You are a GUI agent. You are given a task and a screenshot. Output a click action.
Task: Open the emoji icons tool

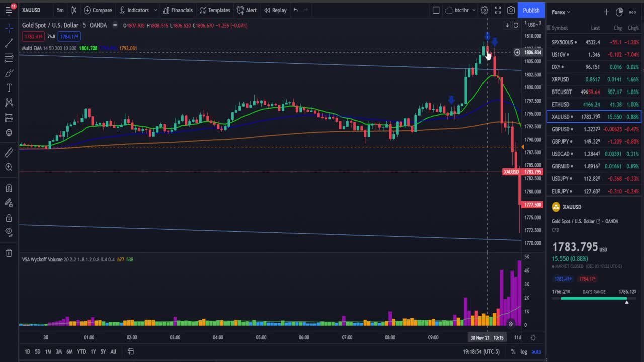click(9, 133)
